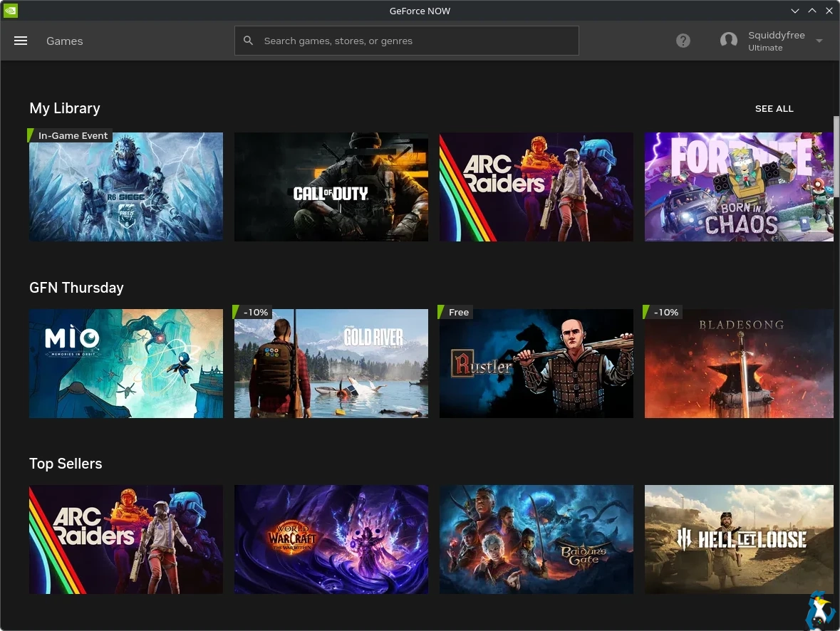This screenshot has height=631, width=840.
Task: Open the navigation hamburger menu icon
Action: click(x=21, y=41)
